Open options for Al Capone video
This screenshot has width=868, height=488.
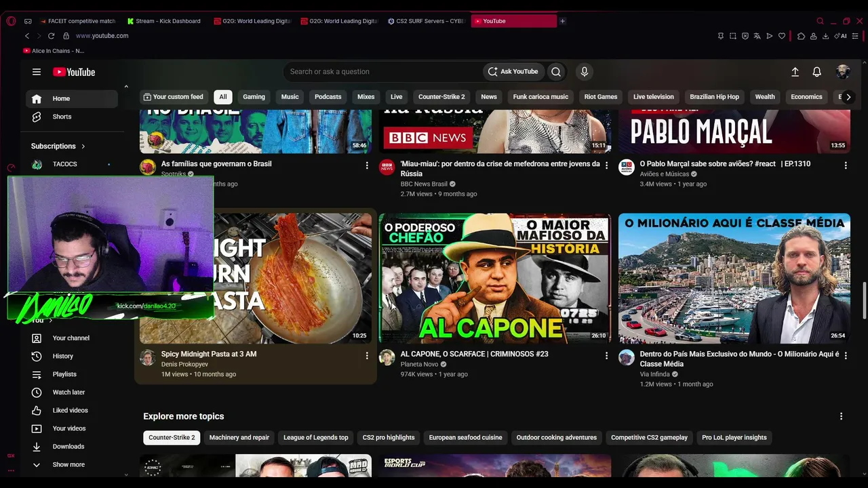coord(606,355)
